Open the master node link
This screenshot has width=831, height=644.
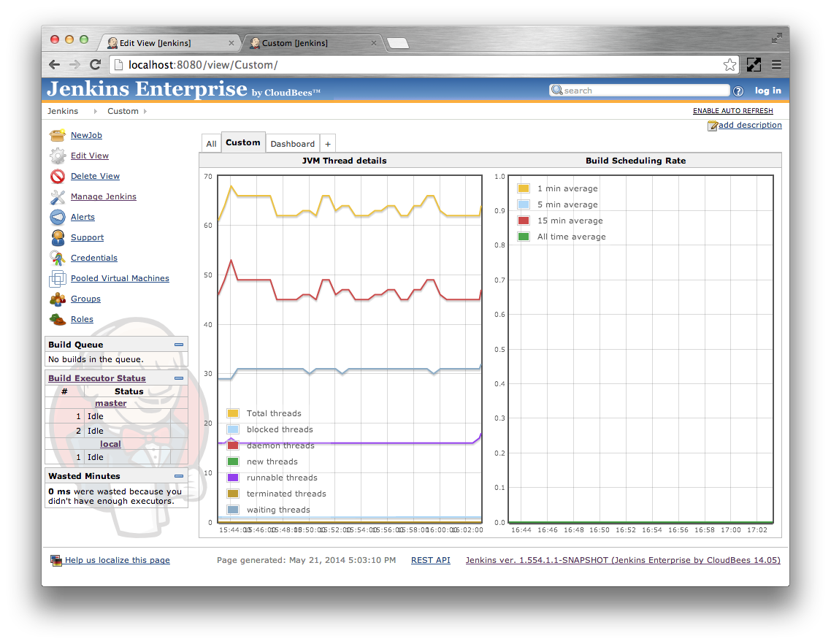[111, 403]
